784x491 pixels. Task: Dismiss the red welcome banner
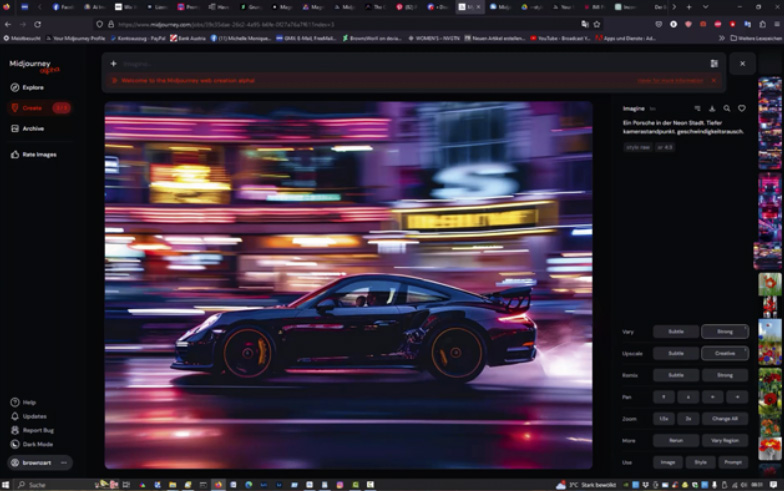[x=713, y=80]
